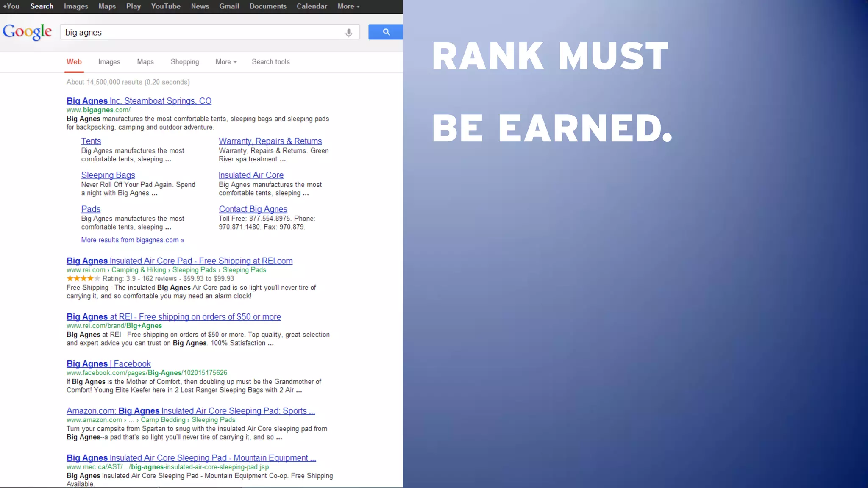Open the Mountain Equipment sleeping pad result
868x488 pixels.
pos(191,458)
